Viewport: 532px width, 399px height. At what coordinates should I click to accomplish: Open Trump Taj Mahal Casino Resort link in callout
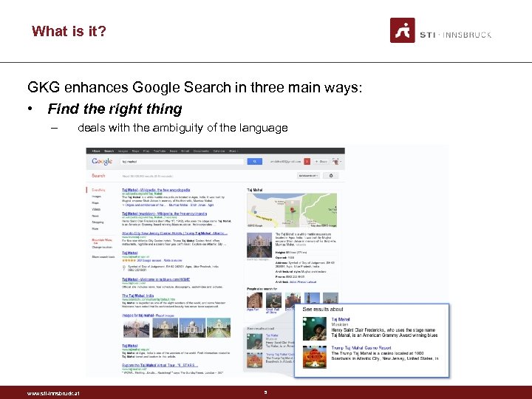point(361,348)
